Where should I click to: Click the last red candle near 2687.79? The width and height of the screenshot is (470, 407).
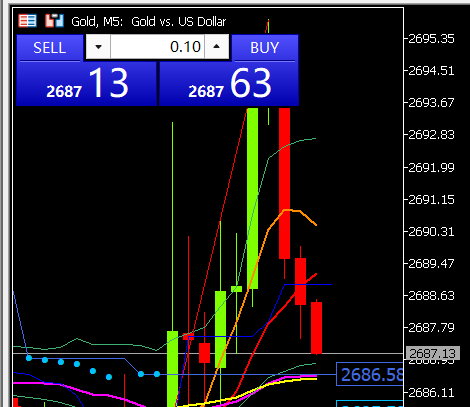[x=316, y=328]
